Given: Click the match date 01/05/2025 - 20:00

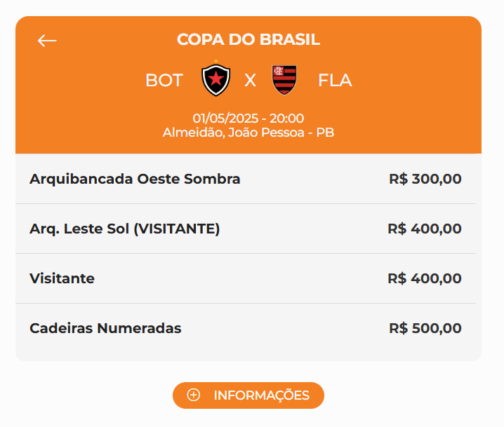Looking at the screenshot, I should point(248,118).
